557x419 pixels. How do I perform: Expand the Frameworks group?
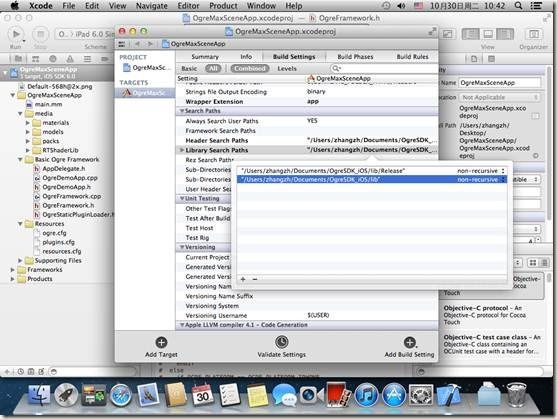click(12, 270)
